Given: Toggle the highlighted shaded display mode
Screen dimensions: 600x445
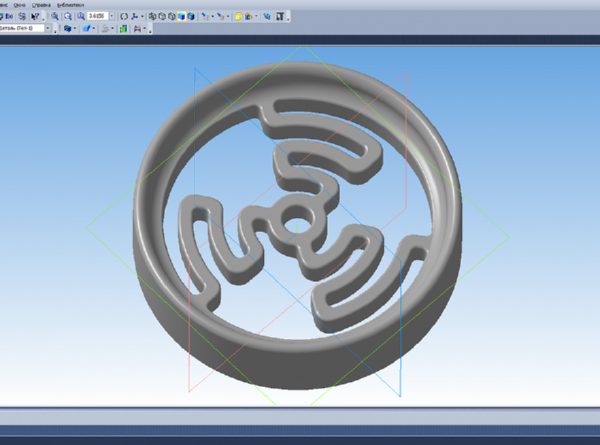Looking at the screenshot, I should (x=181, y=16).
